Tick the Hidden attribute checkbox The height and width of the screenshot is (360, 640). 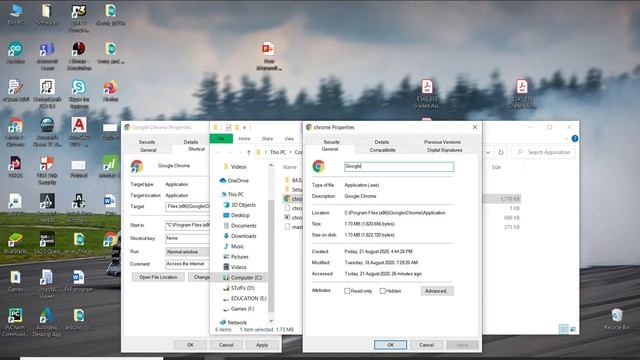[x=382, y=291]
